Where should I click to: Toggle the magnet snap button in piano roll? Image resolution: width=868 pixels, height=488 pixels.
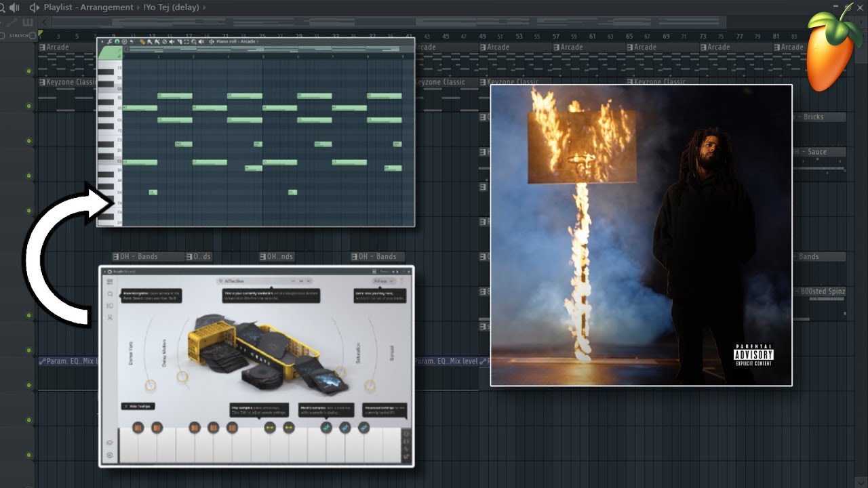[x=117, y=42]
